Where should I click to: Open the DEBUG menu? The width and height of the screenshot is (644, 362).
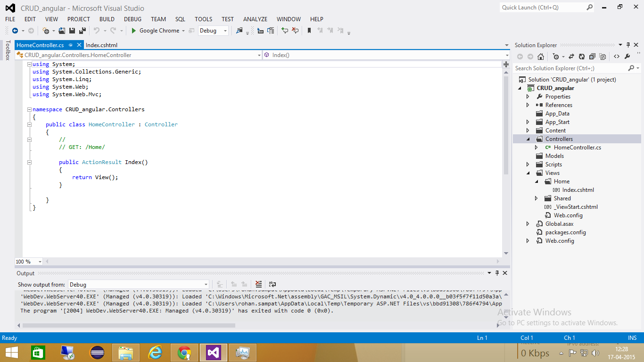click(132, 19)
